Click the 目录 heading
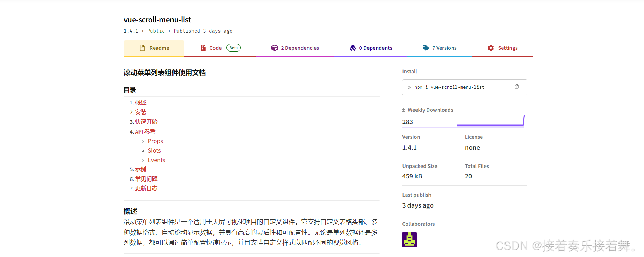Viewport: 644px width, 257px height. 130,90
